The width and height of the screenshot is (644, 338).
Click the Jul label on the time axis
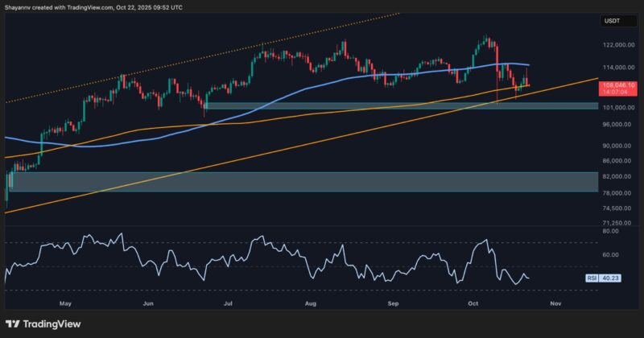pos(229,305)
